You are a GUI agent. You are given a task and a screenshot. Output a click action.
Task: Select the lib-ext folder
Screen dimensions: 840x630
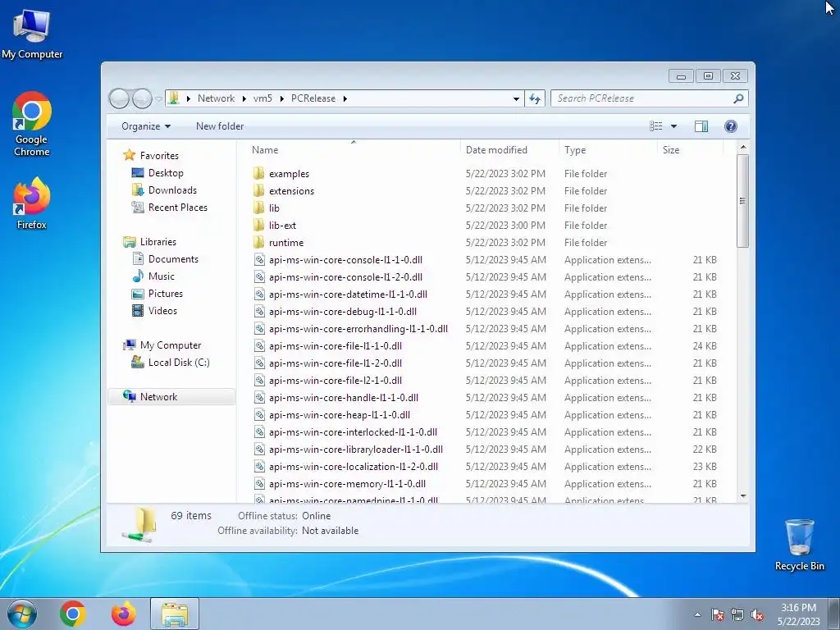pyautogui.click(x=282, y=226)
